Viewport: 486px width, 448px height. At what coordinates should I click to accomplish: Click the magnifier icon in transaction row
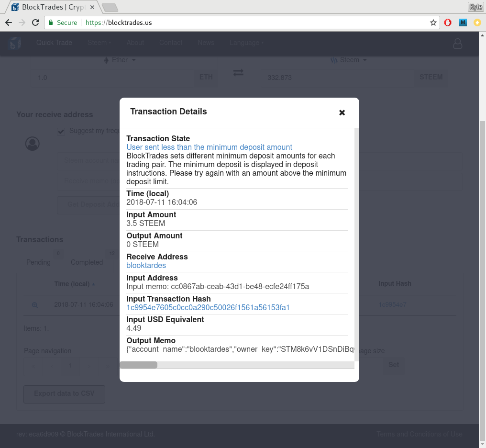35,305
